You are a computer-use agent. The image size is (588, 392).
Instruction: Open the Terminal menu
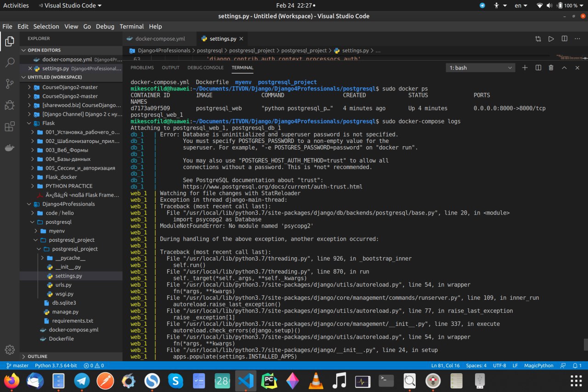tap(131, 26)
